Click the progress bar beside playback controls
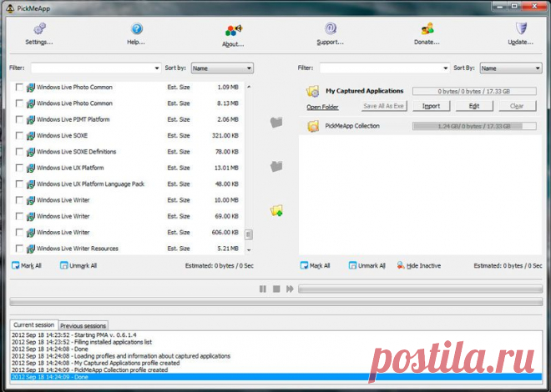Image resolution: width=551 pixels, height=392 pixels. (420, 289)
